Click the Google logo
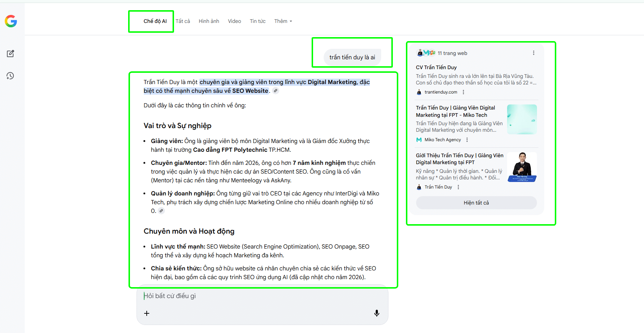The height and width of the screenshot is (333, 644). point(11,21)
